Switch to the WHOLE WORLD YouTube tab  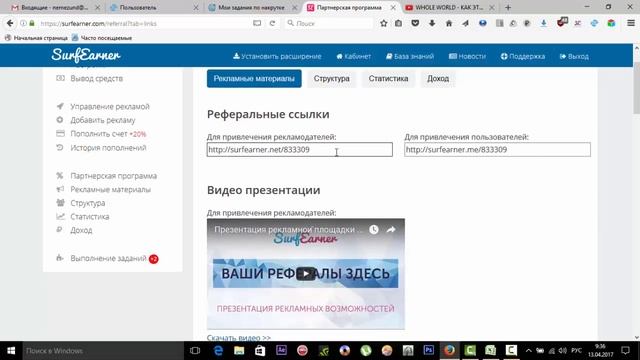point(449,7)
